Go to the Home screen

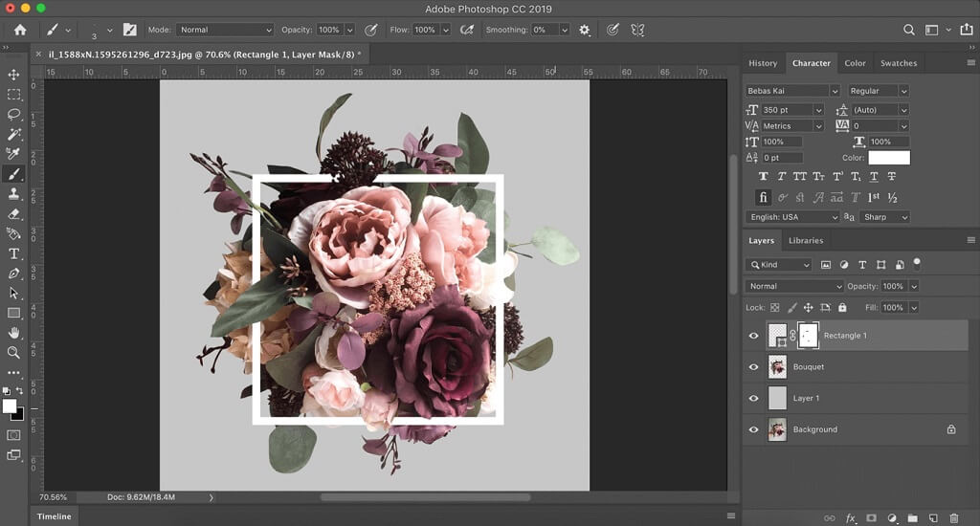[x=20, y=30]
